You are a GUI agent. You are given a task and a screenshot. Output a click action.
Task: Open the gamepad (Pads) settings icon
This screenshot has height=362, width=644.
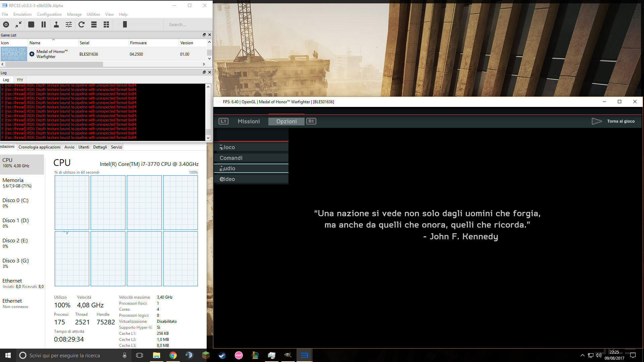point(56,24)
